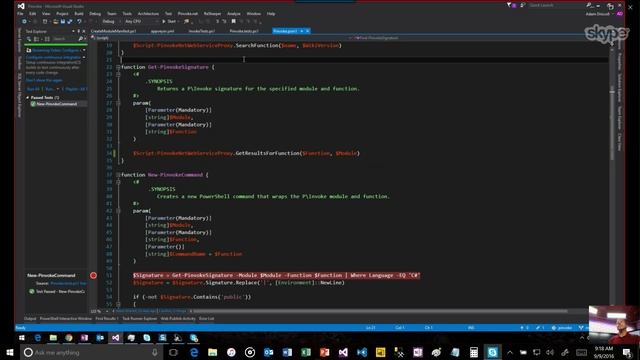Image resolution: width=640 pixels, height=360 pixels.
Task: Open the Build menu
Action: pos(79,13)
